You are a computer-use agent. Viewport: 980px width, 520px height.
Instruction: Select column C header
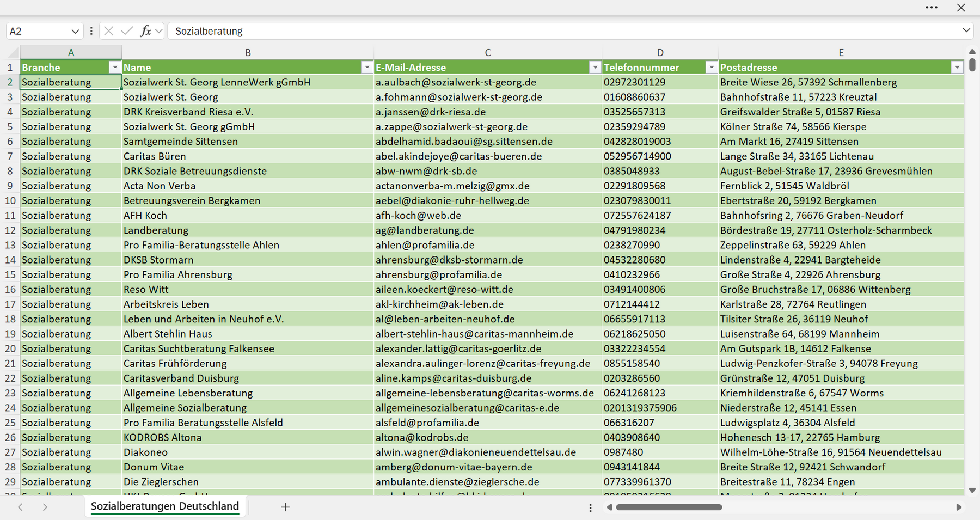488,53
